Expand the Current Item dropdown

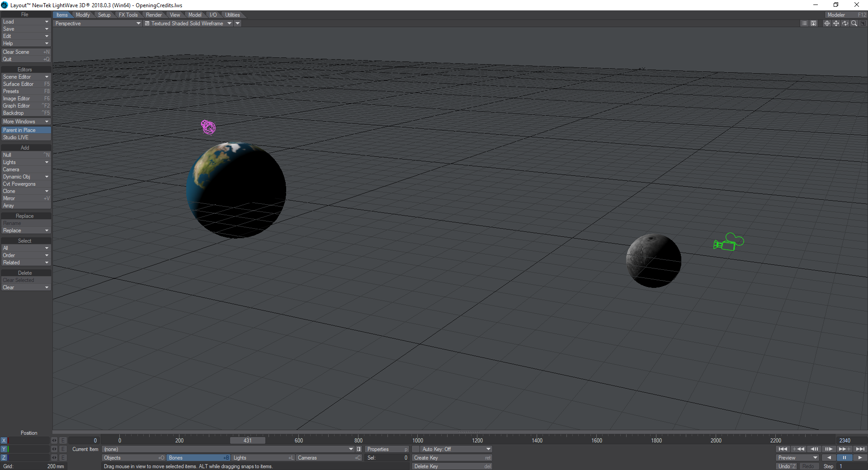pos(351,449)
